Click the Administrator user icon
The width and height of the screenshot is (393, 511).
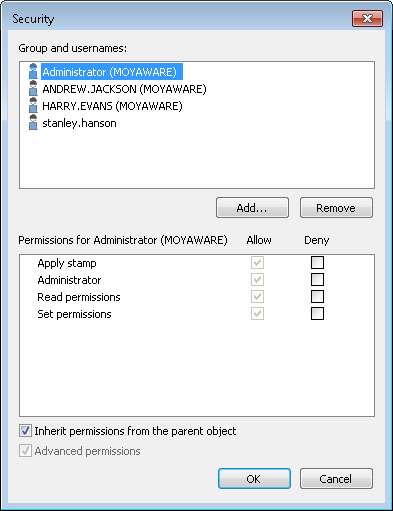coord(33,72)
